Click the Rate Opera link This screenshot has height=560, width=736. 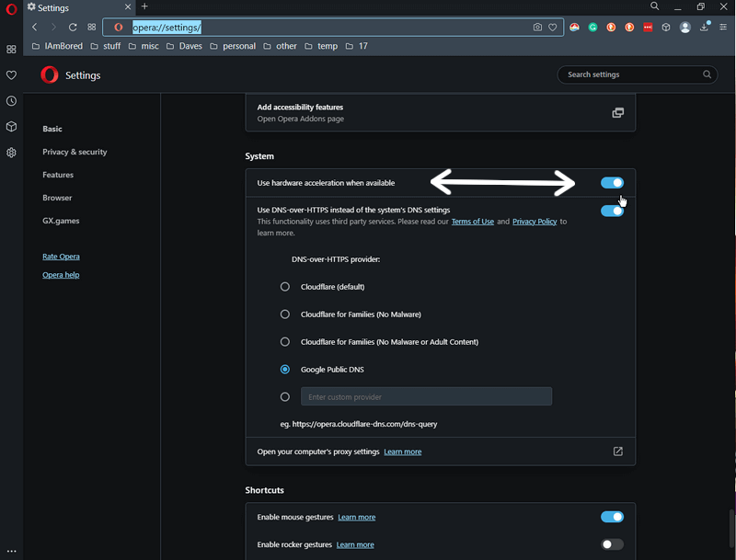point(61,257)
